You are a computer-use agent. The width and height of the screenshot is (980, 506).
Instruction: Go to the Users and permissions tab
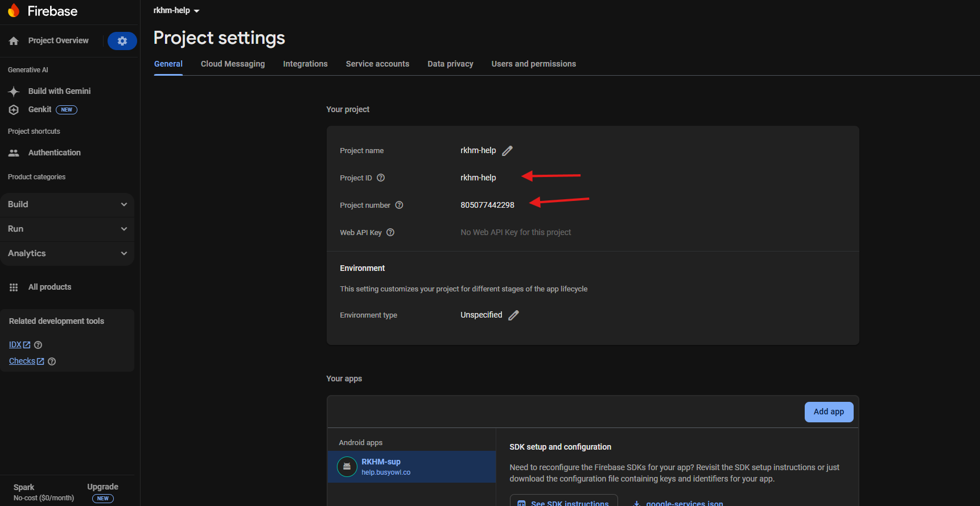point(534,64)
